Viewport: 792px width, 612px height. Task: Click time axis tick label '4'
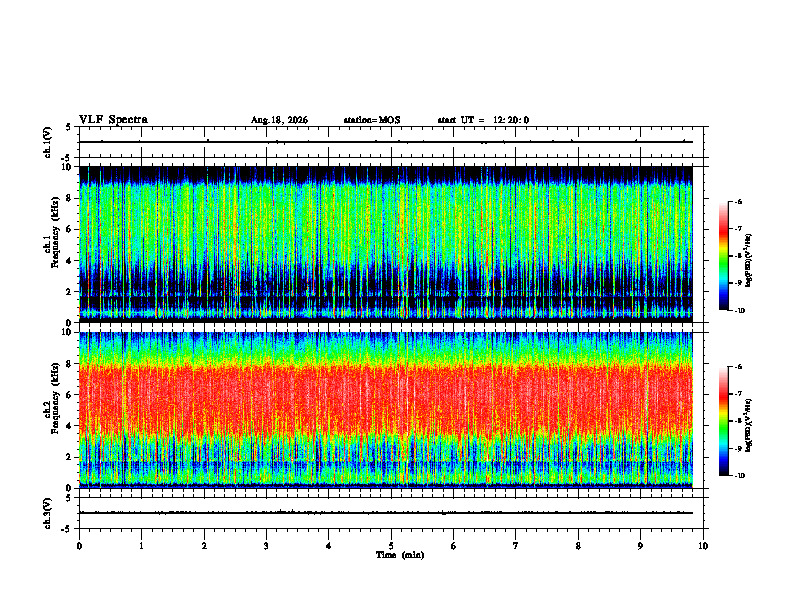pos(329,546)
